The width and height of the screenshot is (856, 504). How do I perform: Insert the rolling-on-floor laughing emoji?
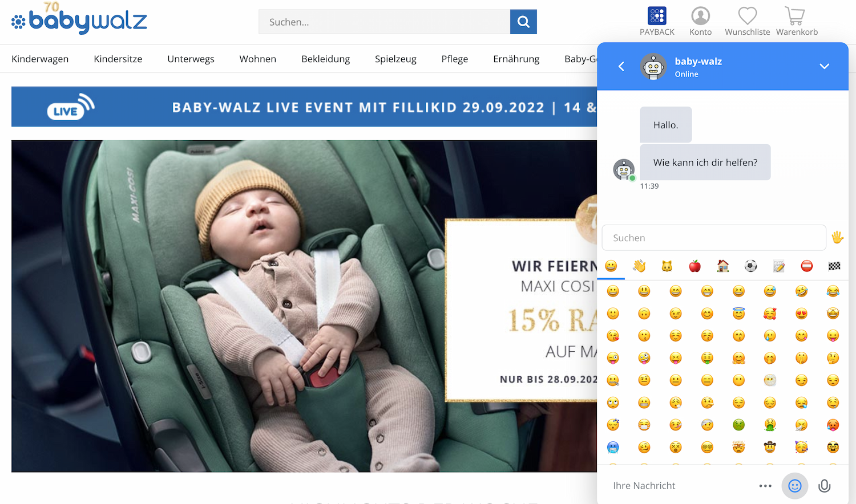801,291
